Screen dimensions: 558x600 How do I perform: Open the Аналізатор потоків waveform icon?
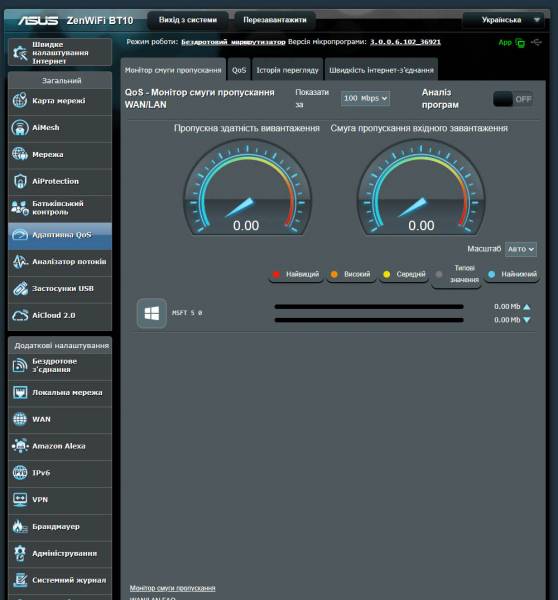[20, 262]
